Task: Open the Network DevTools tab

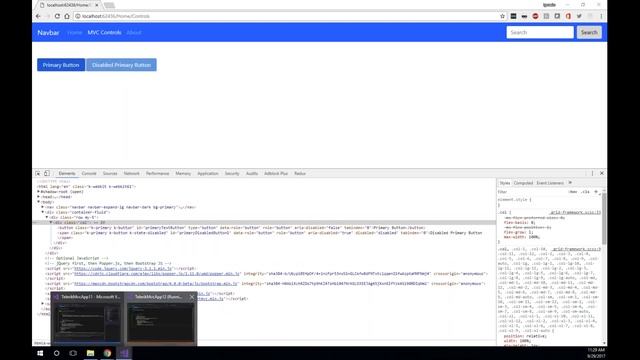Action: [x=131, y=173]
